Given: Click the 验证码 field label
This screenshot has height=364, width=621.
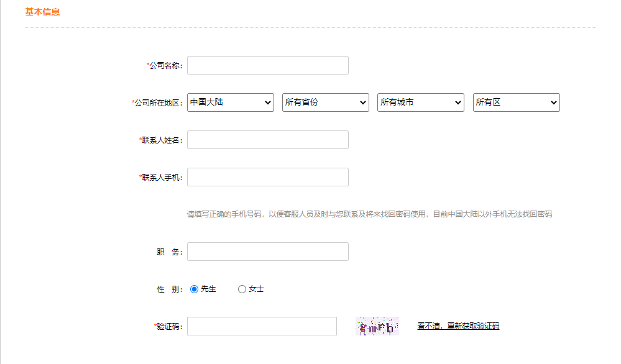Looking at the screenshot, I should [x=169, y=327].
